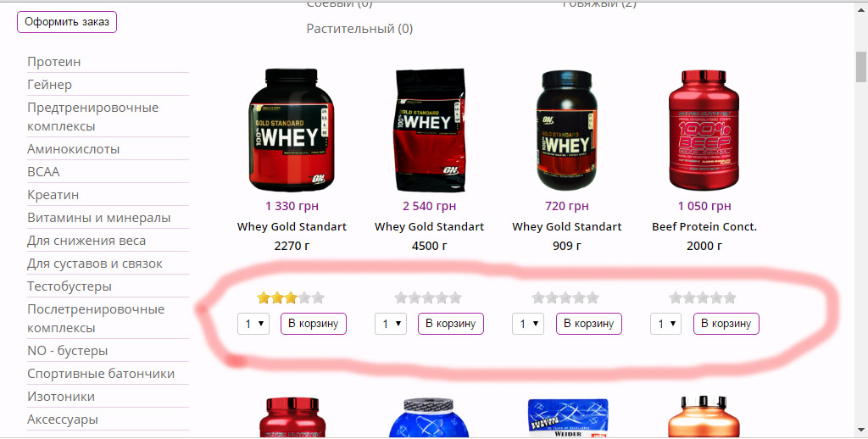
Task: Click the 720 грн price link
Action: pos(567,206)
